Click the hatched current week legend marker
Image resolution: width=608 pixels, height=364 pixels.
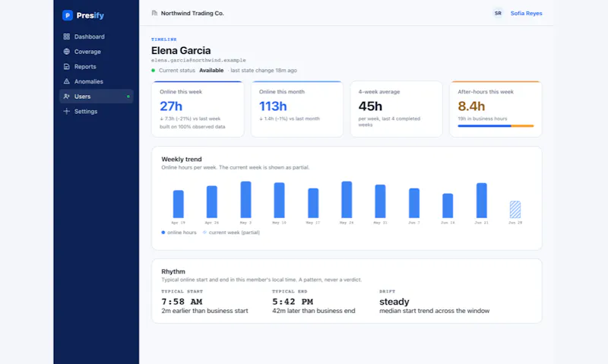coord(204,233)
